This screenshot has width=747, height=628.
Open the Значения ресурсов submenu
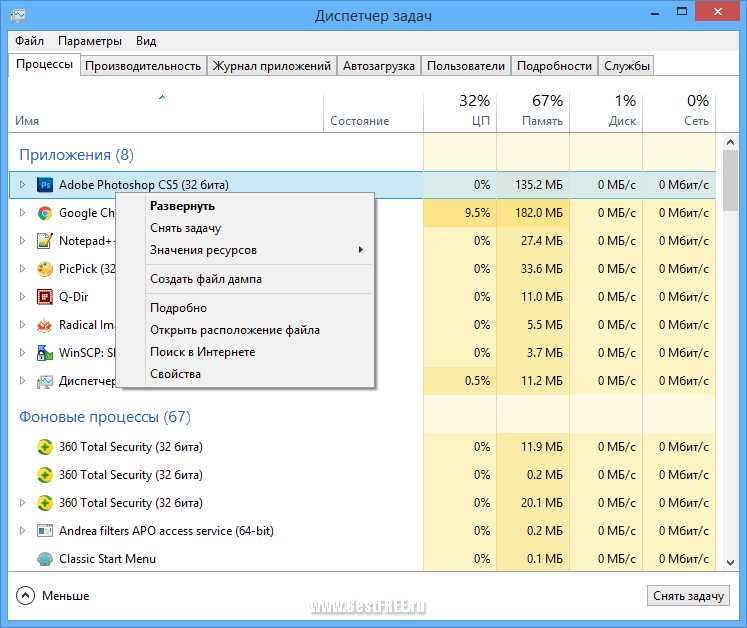click(x=245, y=250)
